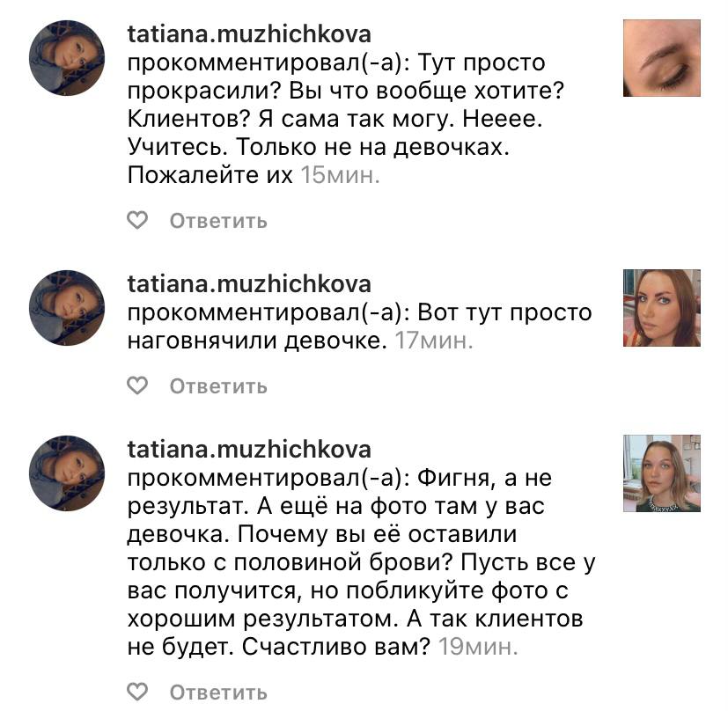Tap heart on the 17-minute-old comment
The height and width of the screenshot is (711, 728).
click(137, 385)
